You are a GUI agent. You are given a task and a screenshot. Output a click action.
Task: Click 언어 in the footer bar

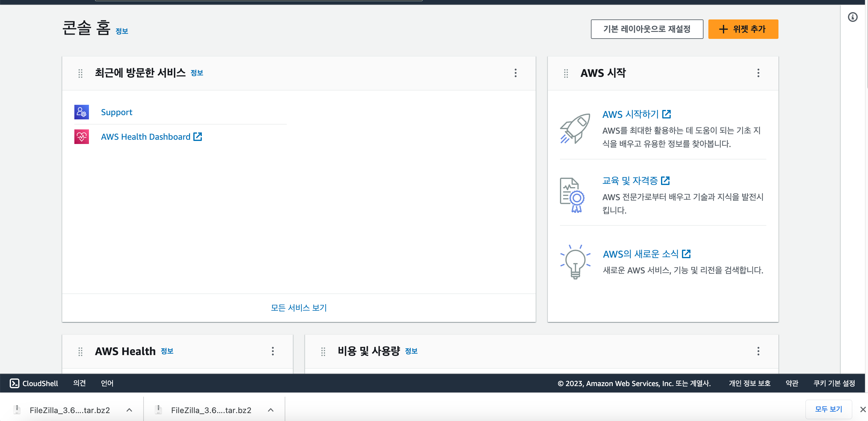(x=107, y=383)
